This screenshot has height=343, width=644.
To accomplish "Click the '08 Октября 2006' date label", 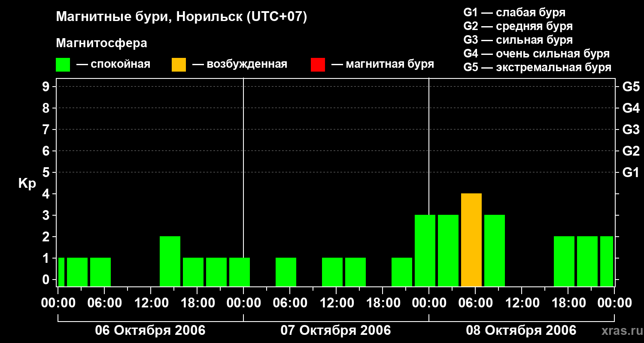I will pyautogui.click(x=521, y=331).
